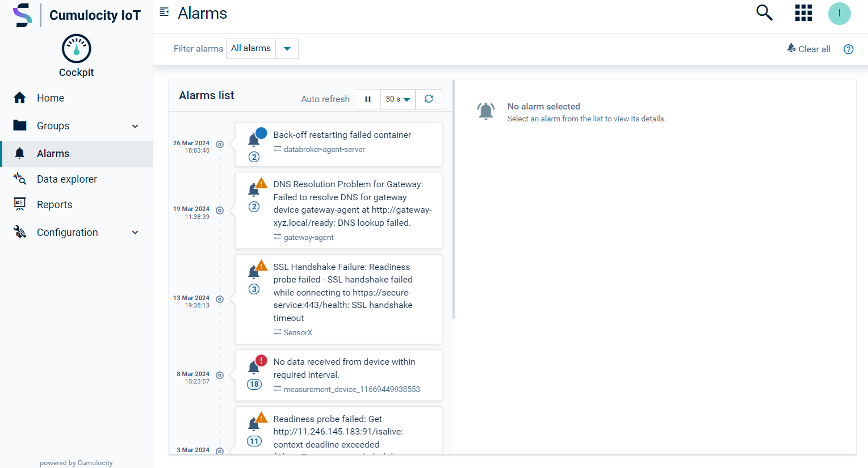This screenshot has height=468, width=868.
Task: Click the Configuration tools icon
Action: click(20, 232)
